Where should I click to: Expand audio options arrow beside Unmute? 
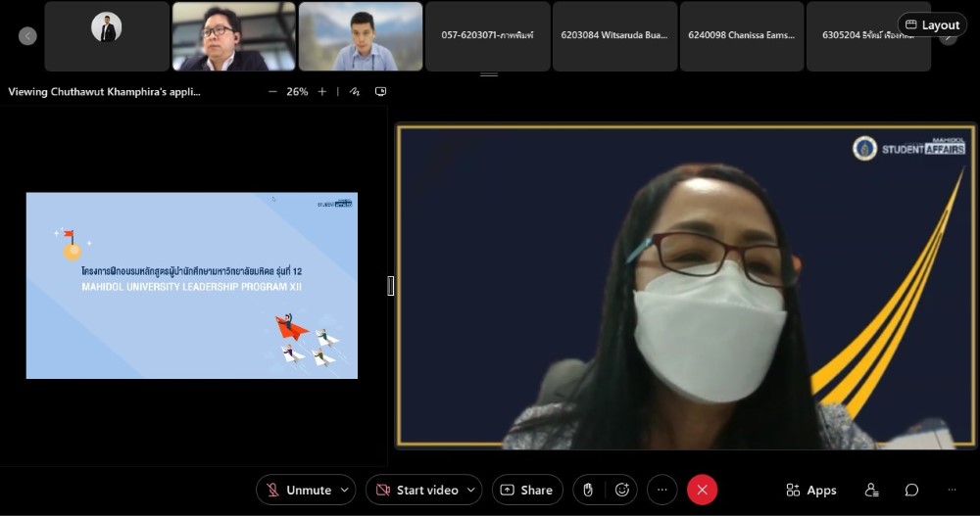coord(343,490)
